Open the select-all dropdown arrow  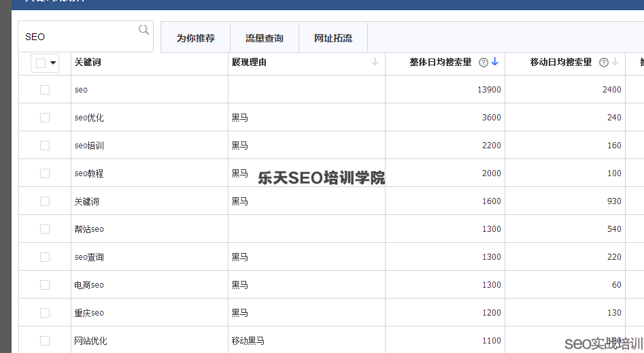pyautogui.click(x=53, y=63)
